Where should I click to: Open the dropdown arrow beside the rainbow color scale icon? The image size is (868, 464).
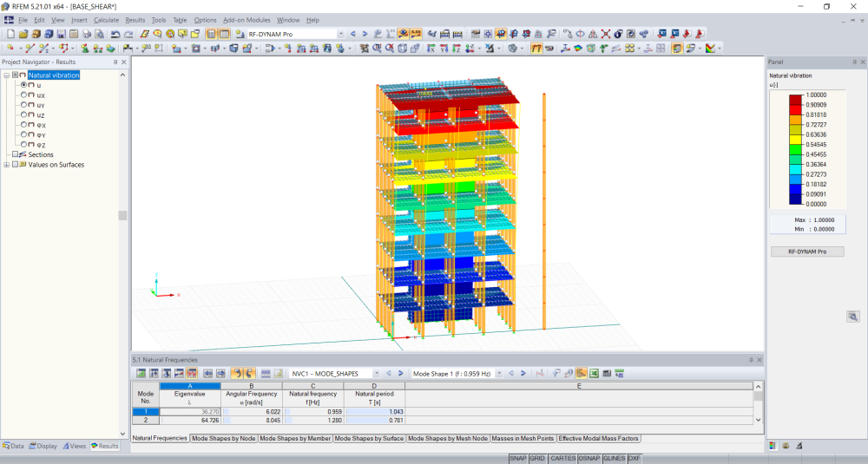(x=719, y=49)
